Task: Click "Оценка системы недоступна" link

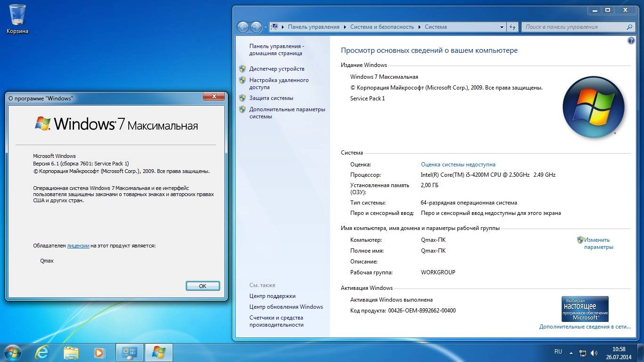Action: [458, 165]
